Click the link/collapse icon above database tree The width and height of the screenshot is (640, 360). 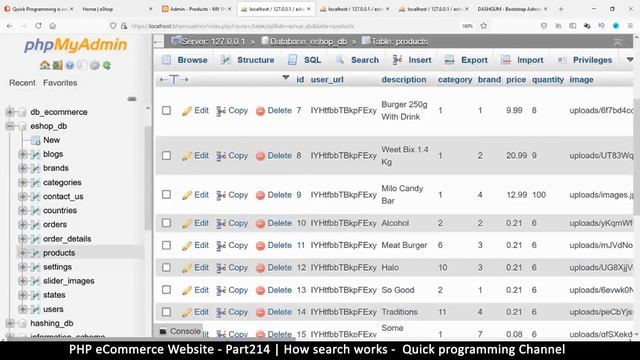132,99
